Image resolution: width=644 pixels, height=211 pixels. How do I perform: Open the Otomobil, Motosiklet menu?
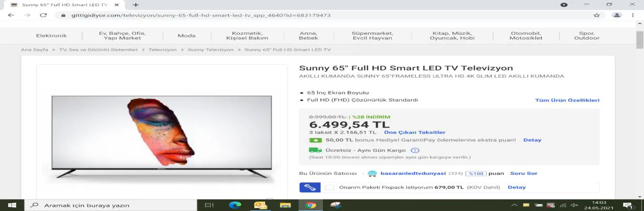tap(526, 36)
